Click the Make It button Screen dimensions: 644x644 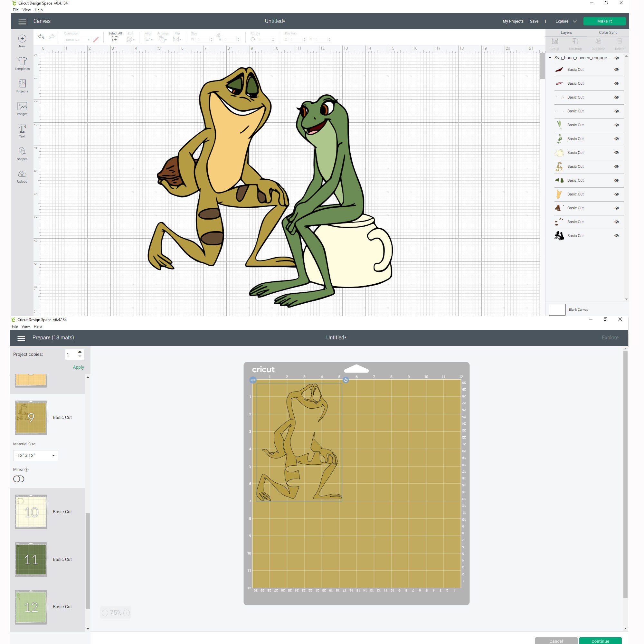point(604,21)
